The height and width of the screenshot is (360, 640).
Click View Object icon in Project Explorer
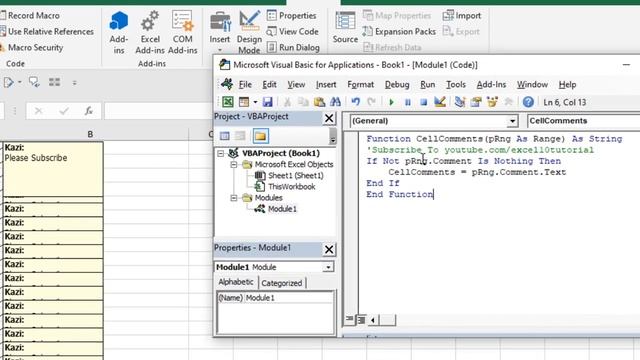240,136
